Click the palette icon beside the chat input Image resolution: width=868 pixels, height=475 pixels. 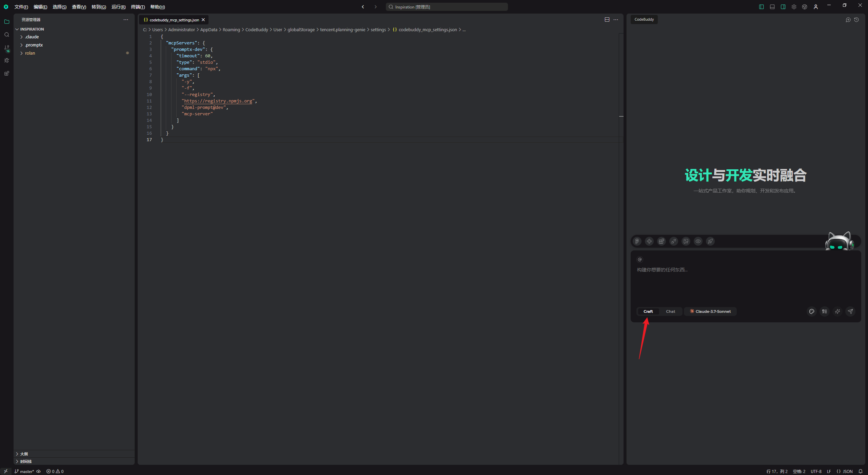[812, 311]
